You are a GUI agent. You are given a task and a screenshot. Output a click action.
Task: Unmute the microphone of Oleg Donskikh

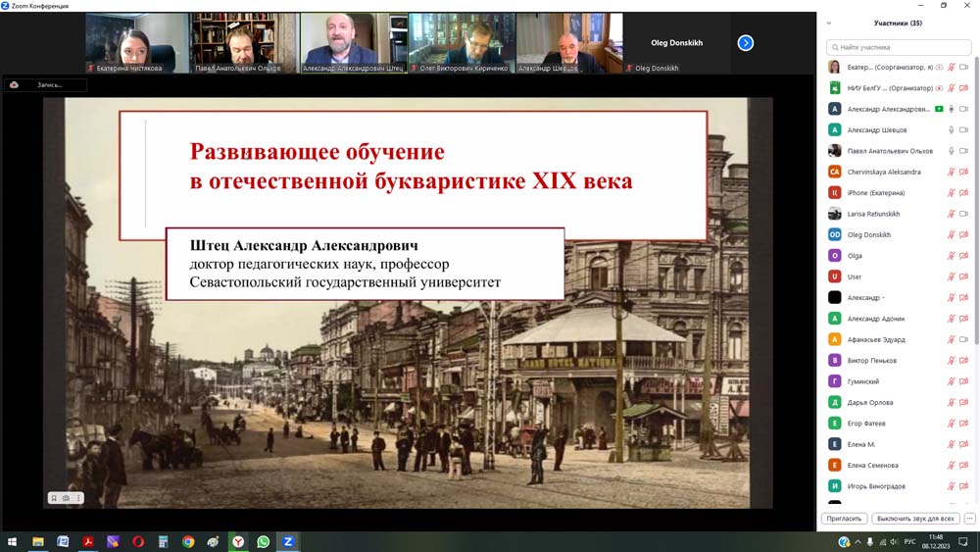(x=951, y=235)
